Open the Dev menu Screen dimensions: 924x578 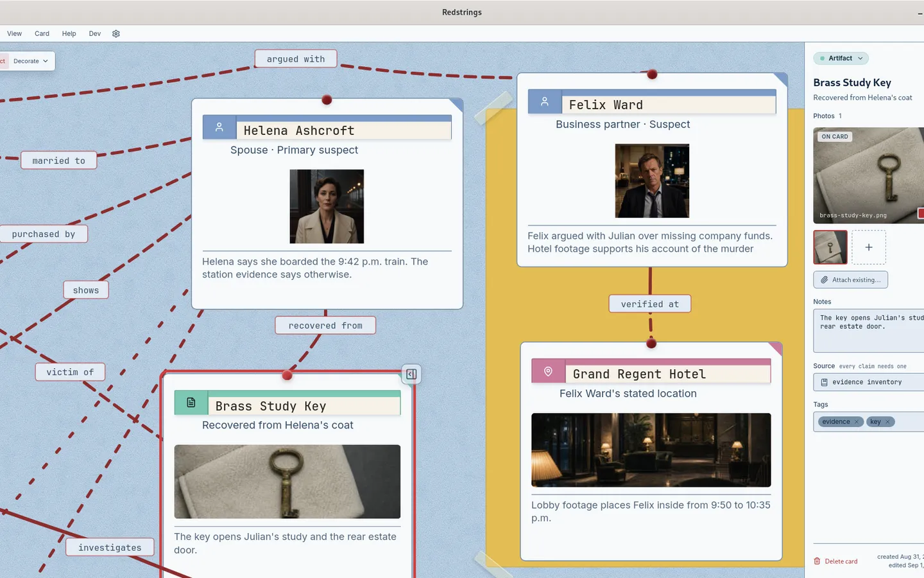tap(95, 33)
